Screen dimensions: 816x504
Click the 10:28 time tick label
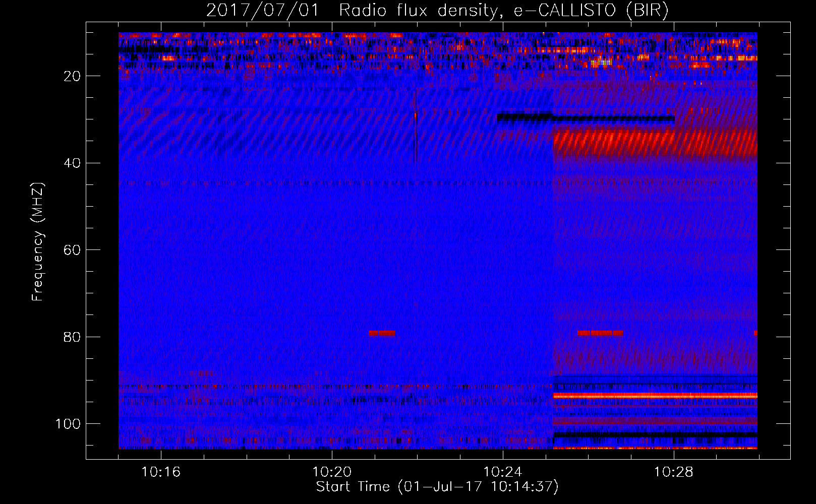(x=674, y=472)
